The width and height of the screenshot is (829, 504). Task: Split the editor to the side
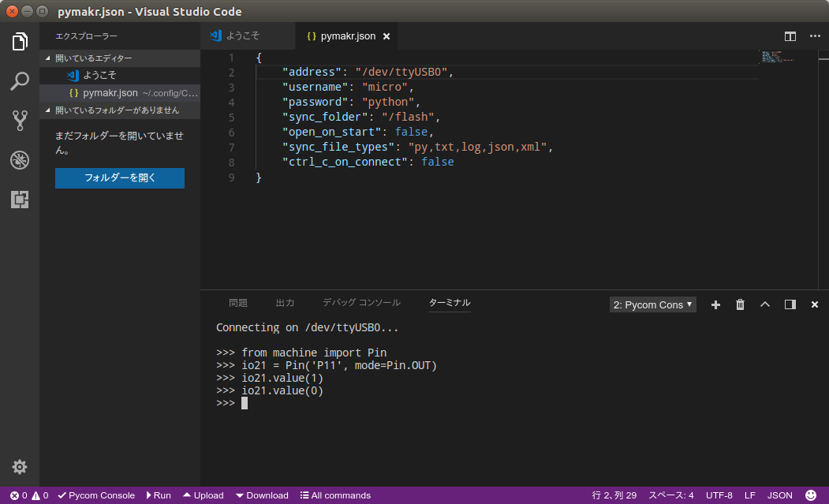tap(790, 36)
